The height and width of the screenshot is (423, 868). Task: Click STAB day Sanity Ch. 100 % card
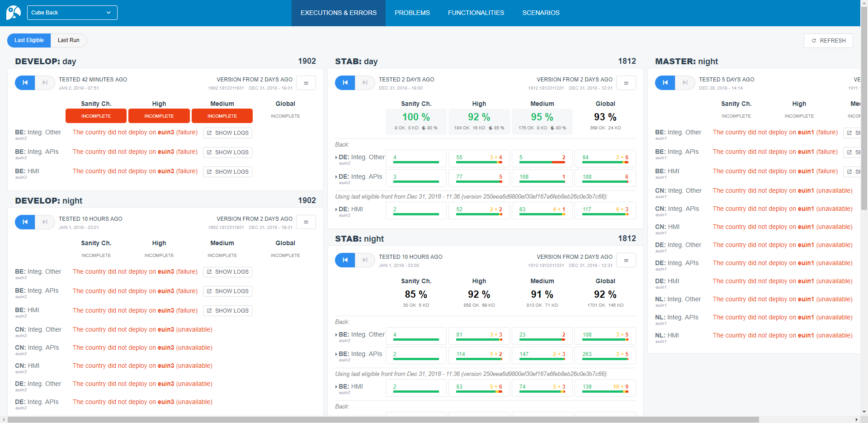(x=416, y=122)
